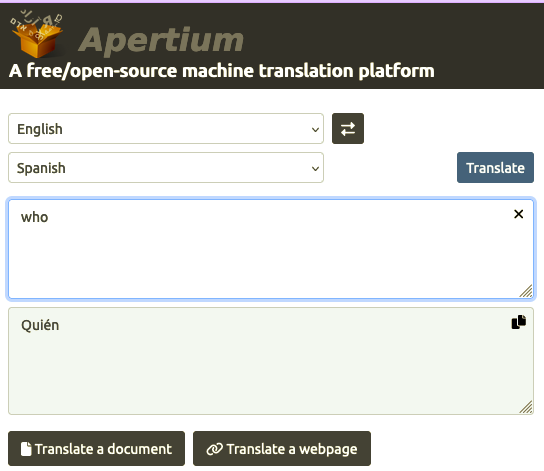Open the Spanish target language dropdown

[x=166, y=168]
